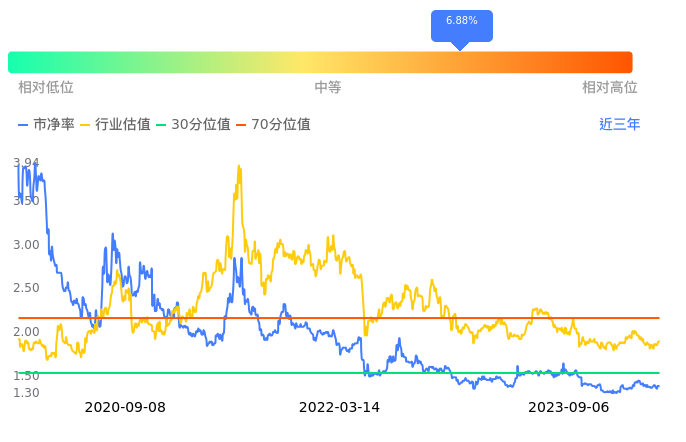The height and width of the screenshot is (442, 686).
Task: Select the 相对高位 label
Action: (609, 88)
